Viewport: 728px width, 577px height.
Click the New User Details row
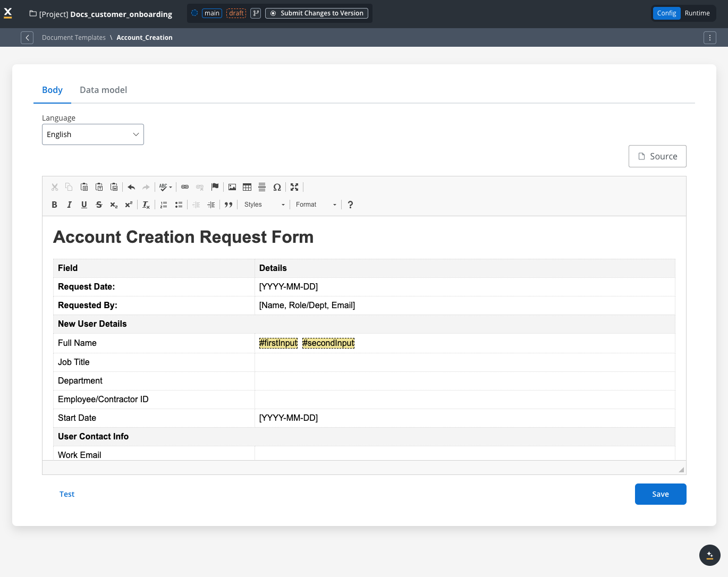[x=364, y=324]
